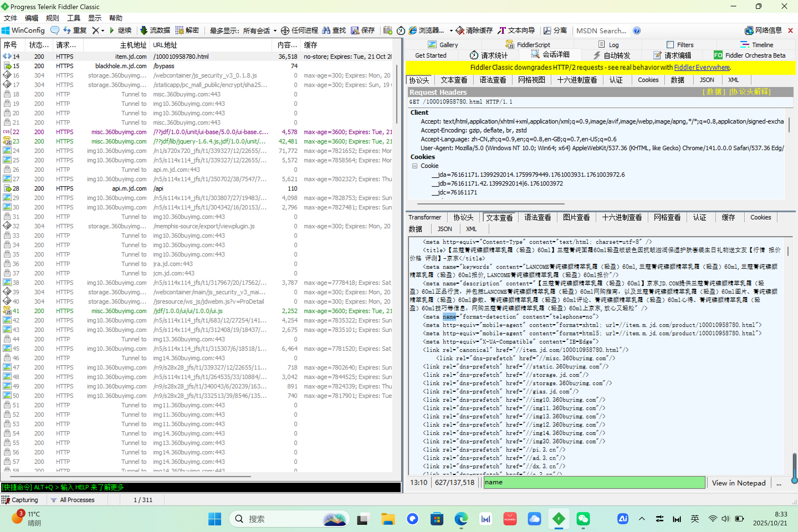The height and width of the screenshot is (532, 798).
Task: Click the 流数据 stream toolbar icon
Action: (144, 30)
